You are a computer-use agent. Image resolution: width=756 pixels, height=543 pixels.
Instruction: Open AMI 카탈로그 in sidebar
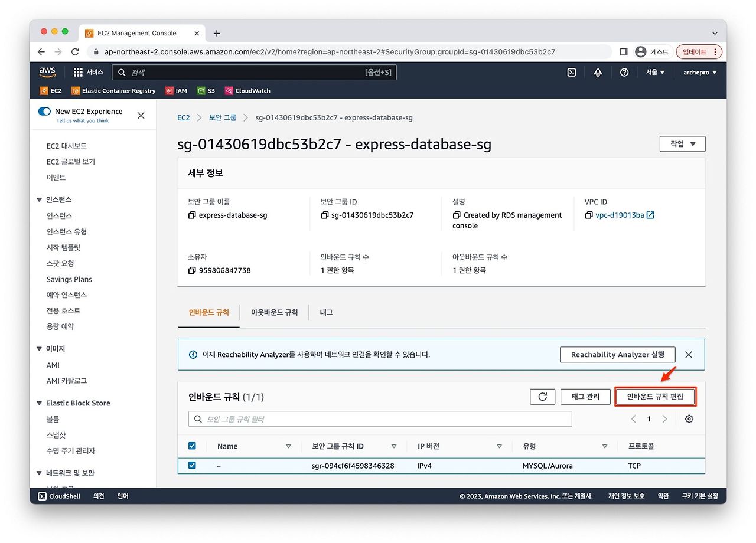(x=67, y=381)
